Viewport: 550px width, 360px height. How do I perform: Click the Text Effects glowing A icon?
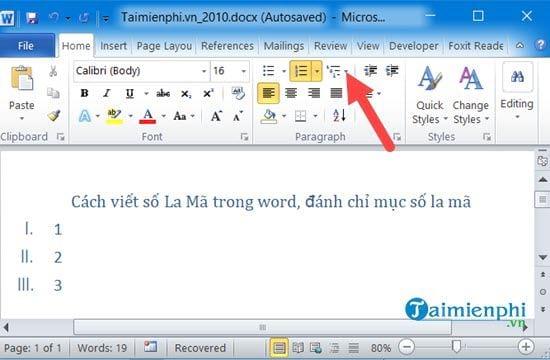85,116
